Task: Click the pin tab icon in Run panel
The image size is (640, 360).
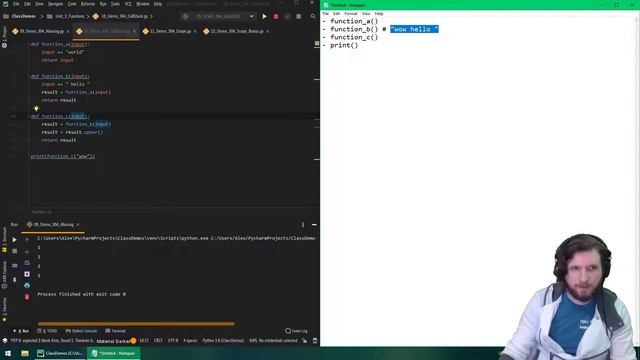Action: pyautogui.click(x=14, y=280)
